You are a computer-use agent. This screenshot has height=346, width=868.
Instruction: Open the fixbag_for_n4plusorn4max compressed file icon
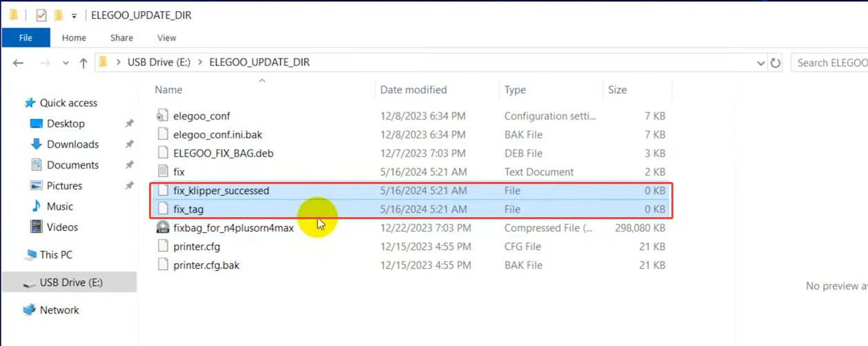pos(163,227)
